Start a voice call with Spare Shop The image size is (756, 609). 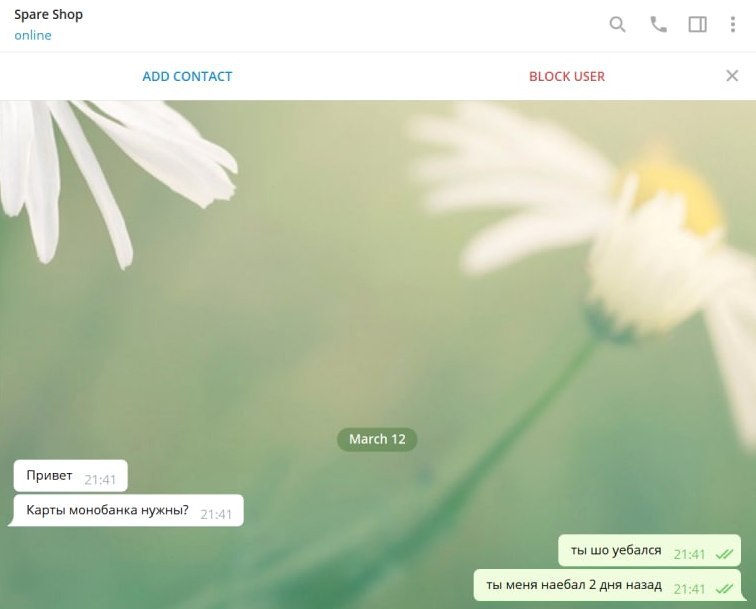tap(658, 24)
